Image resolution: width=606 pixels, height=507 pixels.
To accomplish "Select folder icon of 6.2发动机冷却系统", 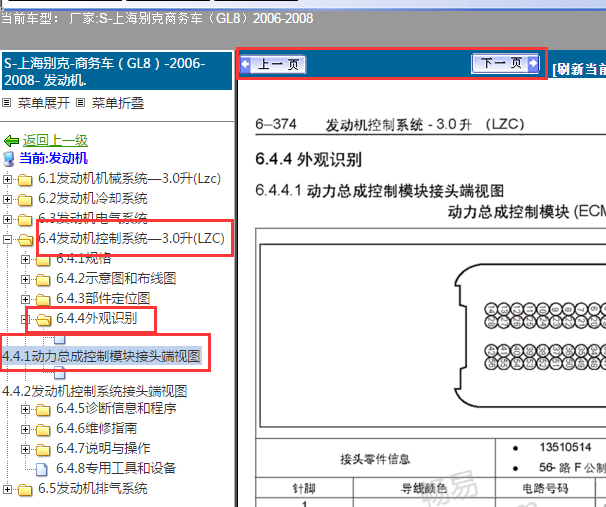I will [25, 200].
